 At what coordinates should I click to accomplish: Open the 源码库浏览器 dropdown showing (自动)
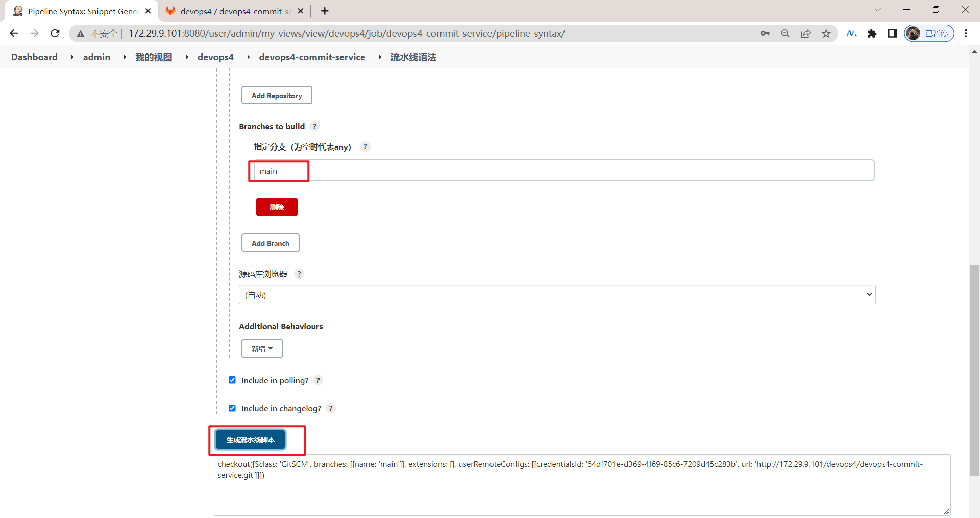coord(557,295)
